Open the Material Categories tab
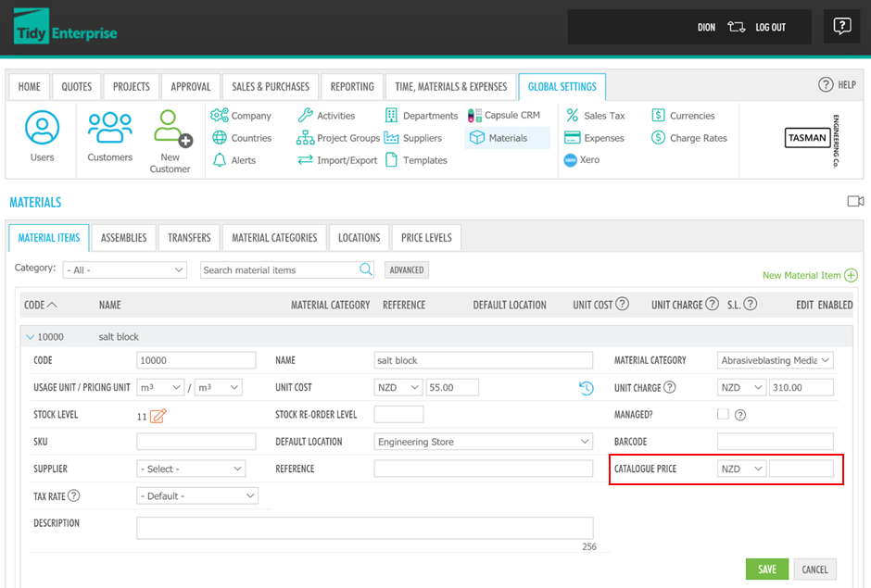 pyautogui.click(x=274, y=238)
